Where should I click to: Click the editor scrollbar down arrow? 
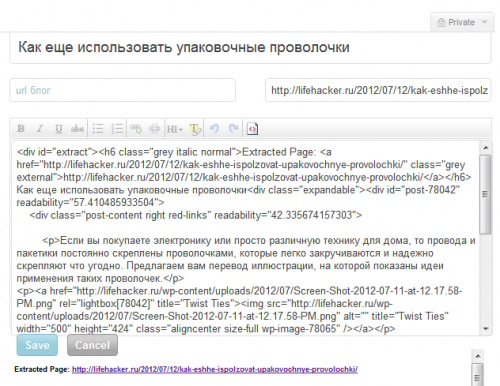click(486, 329)
